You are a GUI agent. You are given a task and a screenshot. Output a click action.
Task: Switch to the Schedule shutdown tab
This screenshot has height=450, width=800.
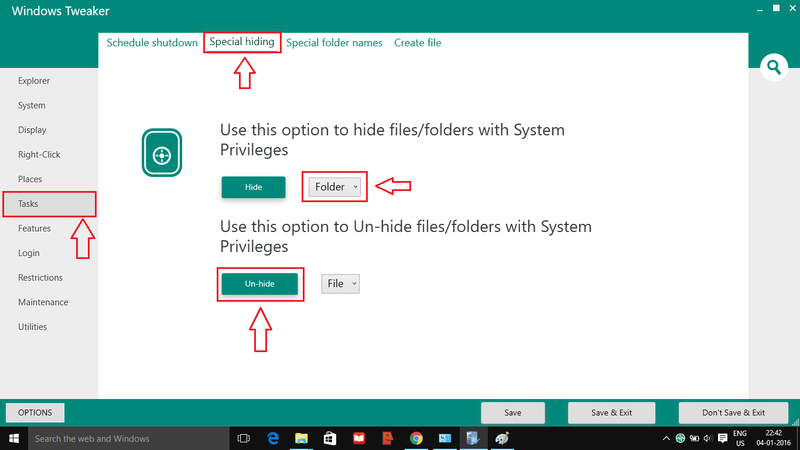pos(152,43)
